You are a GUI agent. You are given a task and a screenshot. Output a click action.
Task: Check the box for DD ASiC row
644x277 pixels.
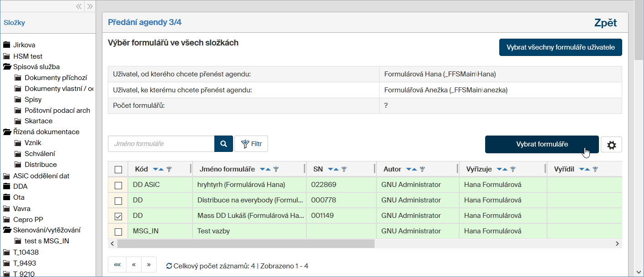pyautogui.click(x=118, y=185)
